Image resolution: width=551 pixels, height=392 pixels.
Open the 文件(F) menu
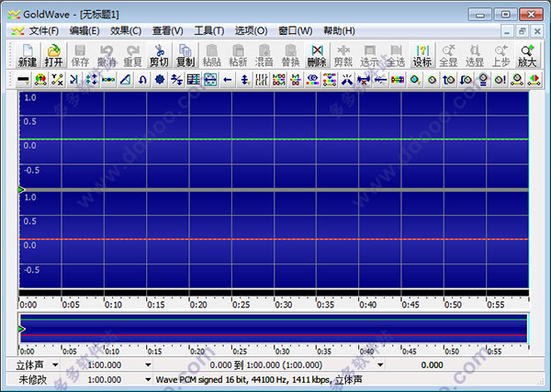coord(42,30)
